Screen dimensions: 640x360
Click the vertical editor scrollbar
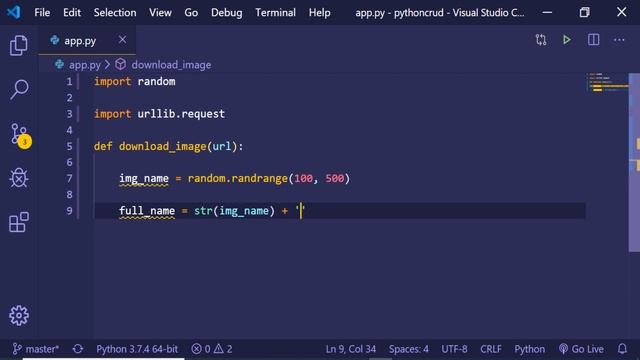click(x=634, y=162)
